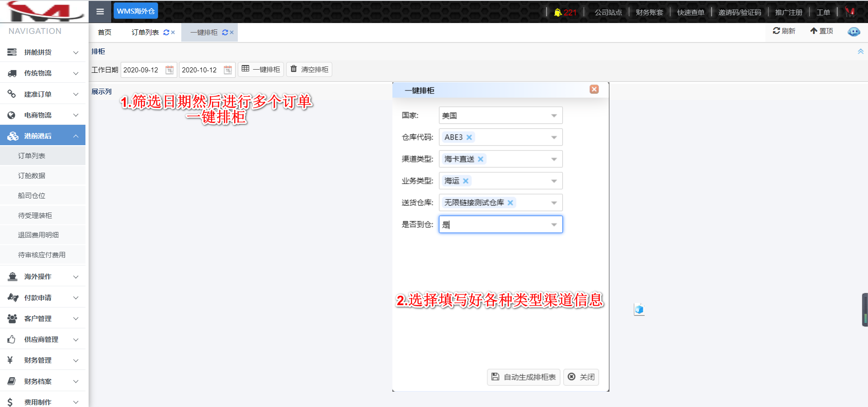Viewport: 868px width, 407px height.
Task: Expand the 费用制作 sidebar menu
Action: tap(42, 402)
